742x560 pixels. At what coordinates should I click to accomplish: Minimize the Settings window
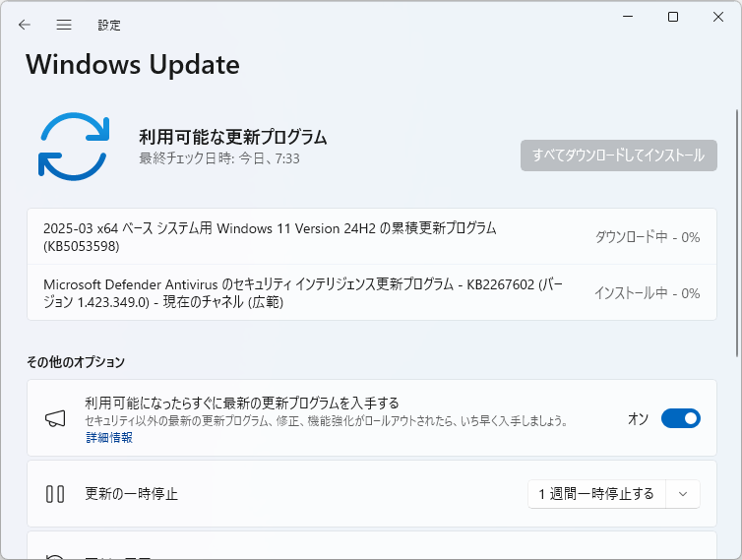(x=628, y=17)
